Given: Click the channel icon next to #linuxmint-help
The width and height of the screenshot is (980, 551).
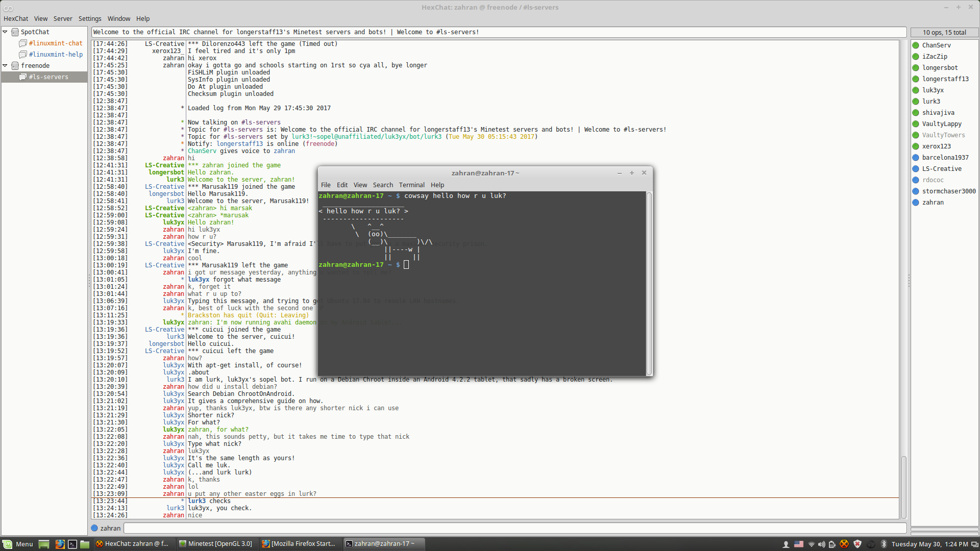Looking at the screenshot, I should (23, 55).
